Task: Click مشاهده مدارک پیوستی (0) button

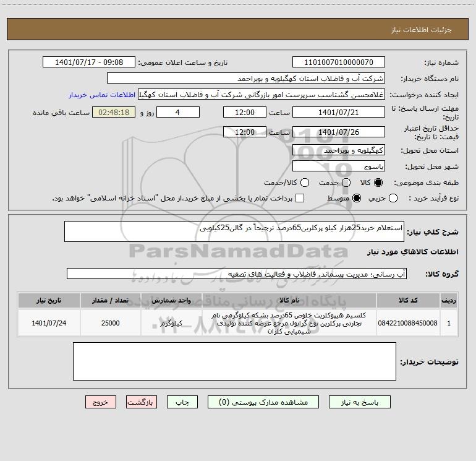Action: coord(263,402)
